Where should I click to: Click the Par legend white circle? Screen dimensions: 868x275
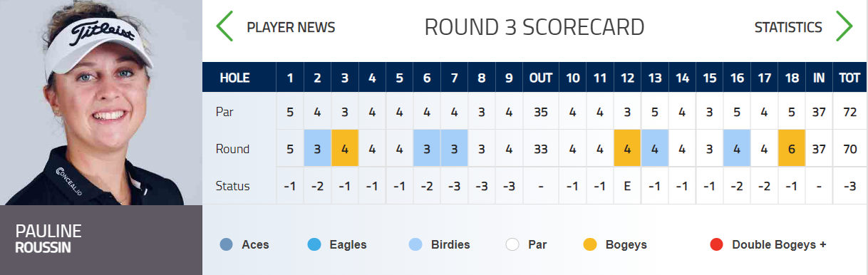coord(512,244)
